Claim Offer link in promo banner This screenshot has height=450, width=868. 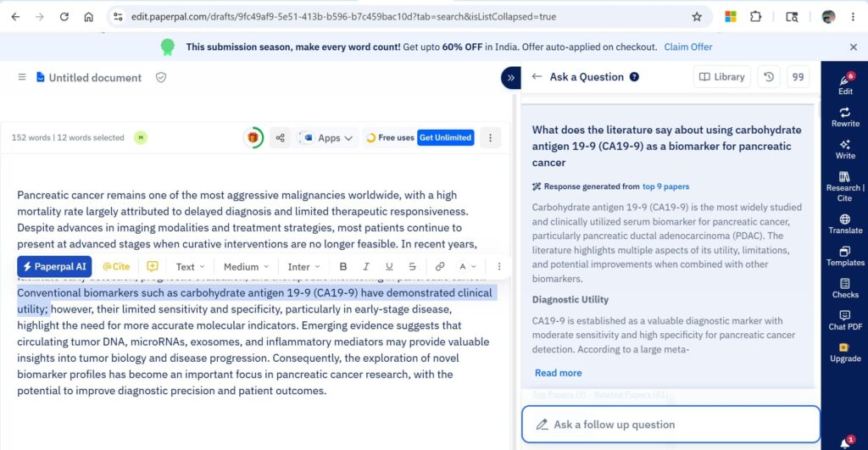click(x=688, y=47)
